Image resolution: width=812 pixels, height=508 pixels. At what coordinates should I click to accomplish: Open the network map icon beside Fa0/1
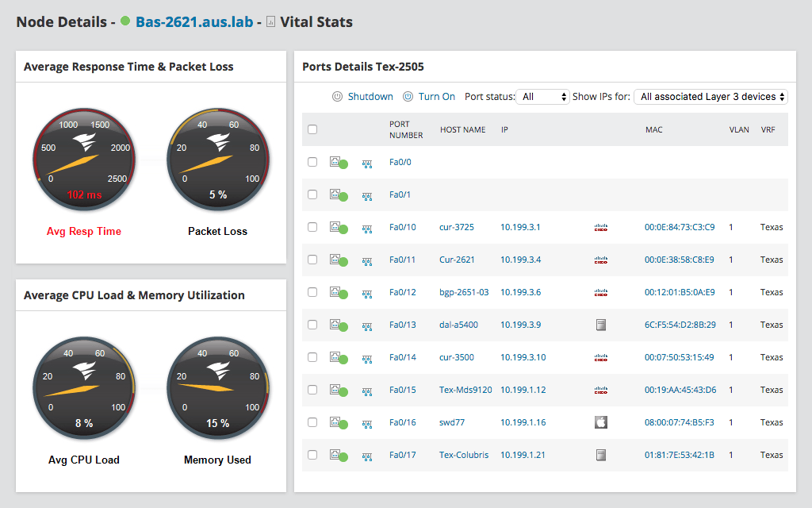[x=366, y=194]
